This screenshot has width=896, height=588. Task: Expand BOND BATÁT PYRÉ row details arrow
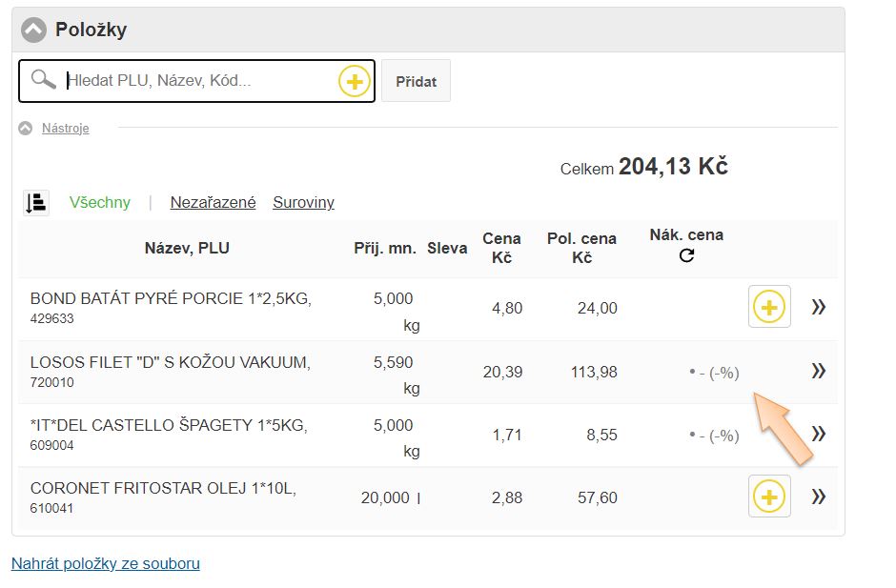[x=818, y=307]
